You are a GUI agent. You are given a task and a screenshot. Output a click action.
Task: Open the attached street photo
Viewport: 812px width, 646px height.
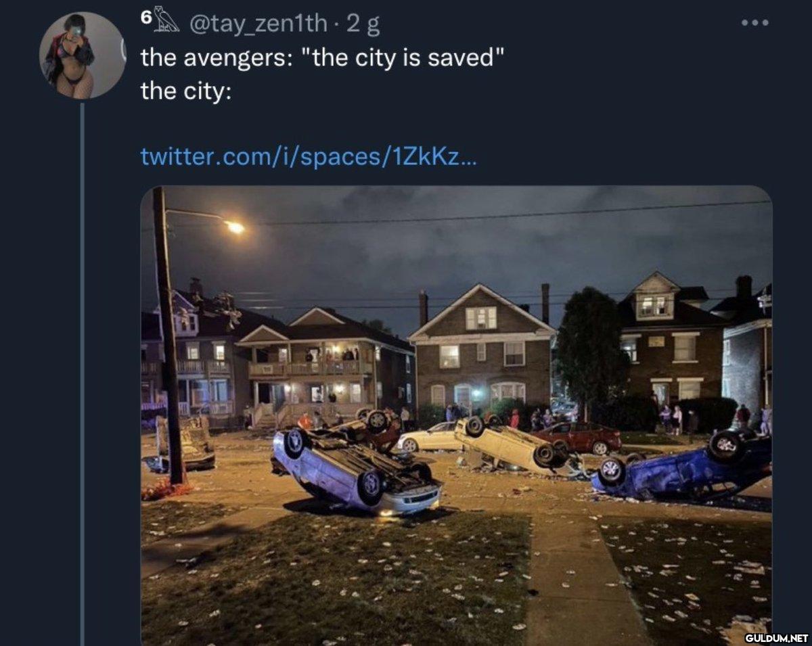pyautogui.click(x=456, y=415)
